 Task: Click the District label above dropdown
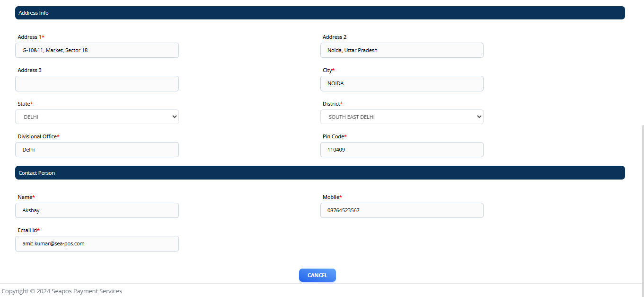click(332, 104)
